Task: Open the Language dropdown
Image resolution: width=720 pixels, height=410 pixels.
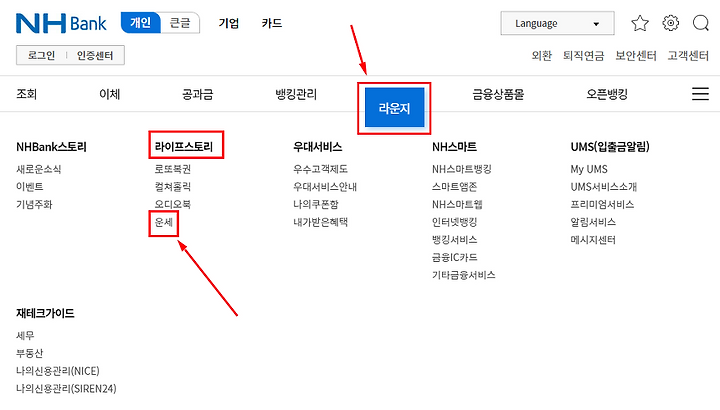Action: click(x=557, y=23)
